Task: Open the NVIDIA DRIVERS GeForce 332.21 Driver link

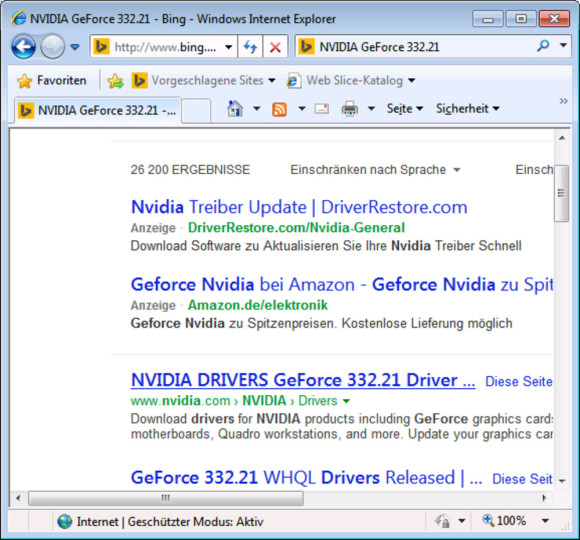Action: [303, 380]
